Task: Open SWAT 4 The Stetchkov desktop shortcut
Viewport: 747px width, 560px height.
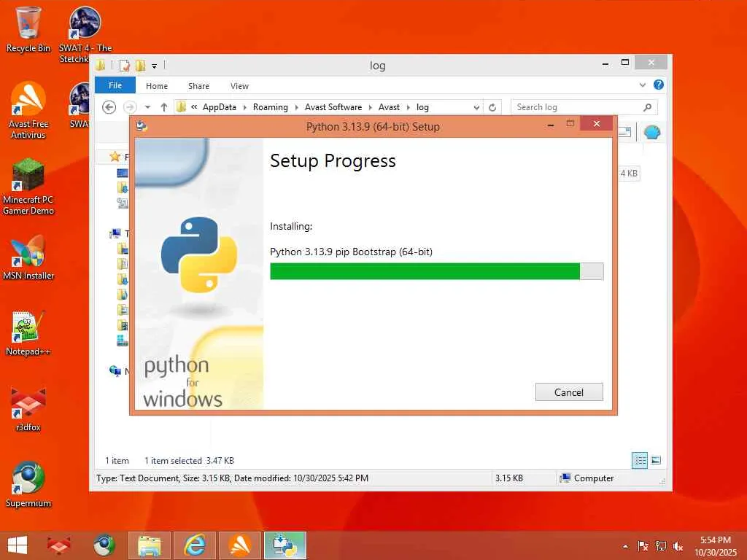Action: [x=85, y=34]
